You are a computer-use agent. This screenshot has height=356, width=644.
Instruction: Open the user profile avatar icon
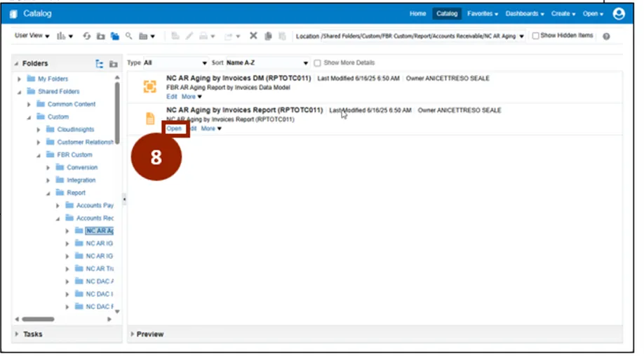[619, 13]
